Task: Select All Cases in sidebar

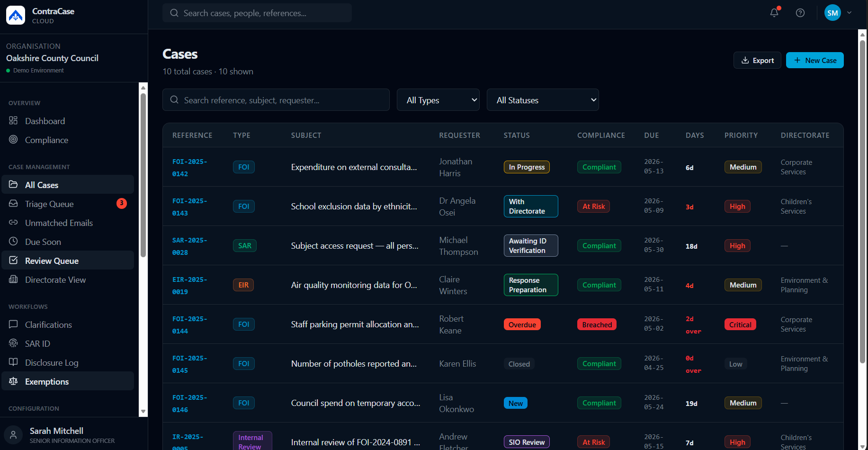Action: pyautogui.click(x=68, y=185)
